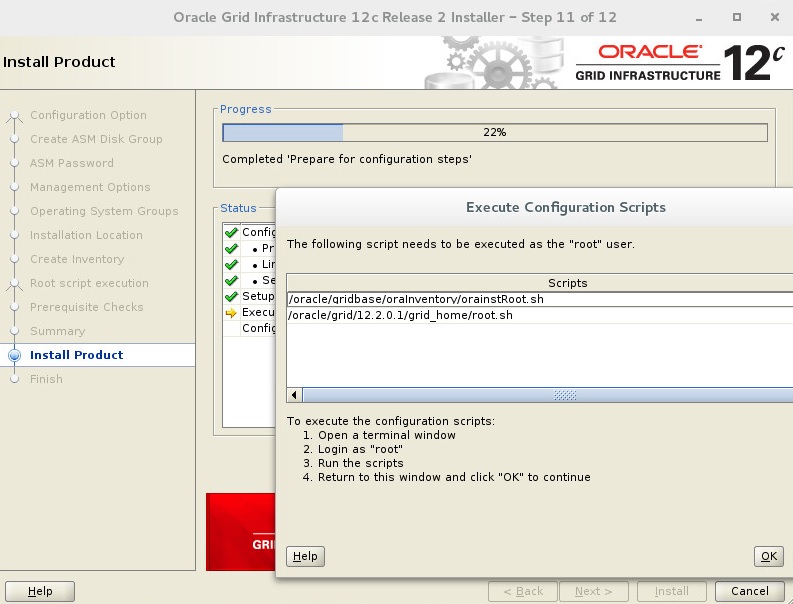This screenshot has width=793, height=604.
Task: Click 'Login as "root"' instruction text
Action: pyautogui.click(x=360, y=449)
